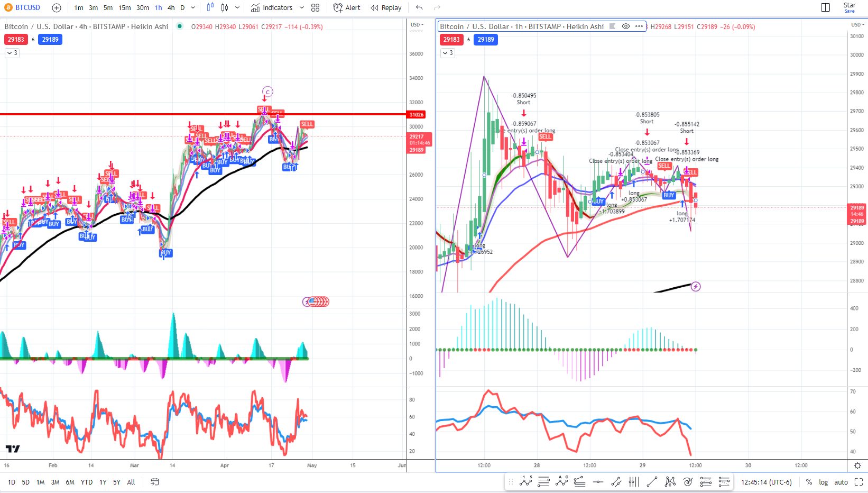Set date range to 5Y

pyautogui.click(x=117, y=482)
